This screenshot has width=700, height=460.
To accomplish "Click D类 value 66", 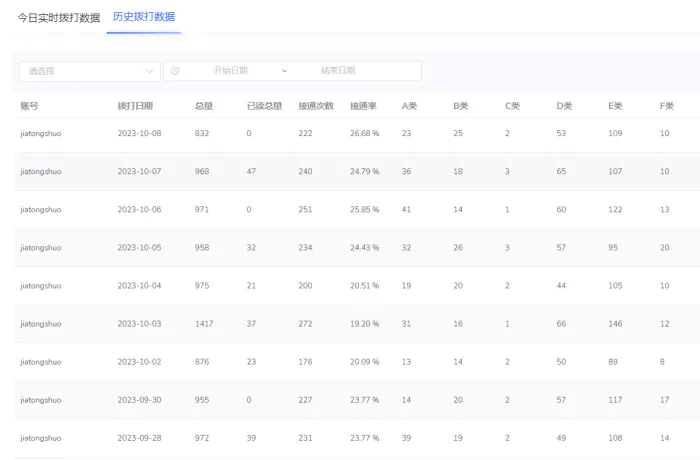I will pyautogui.click(x=561, y=324).
